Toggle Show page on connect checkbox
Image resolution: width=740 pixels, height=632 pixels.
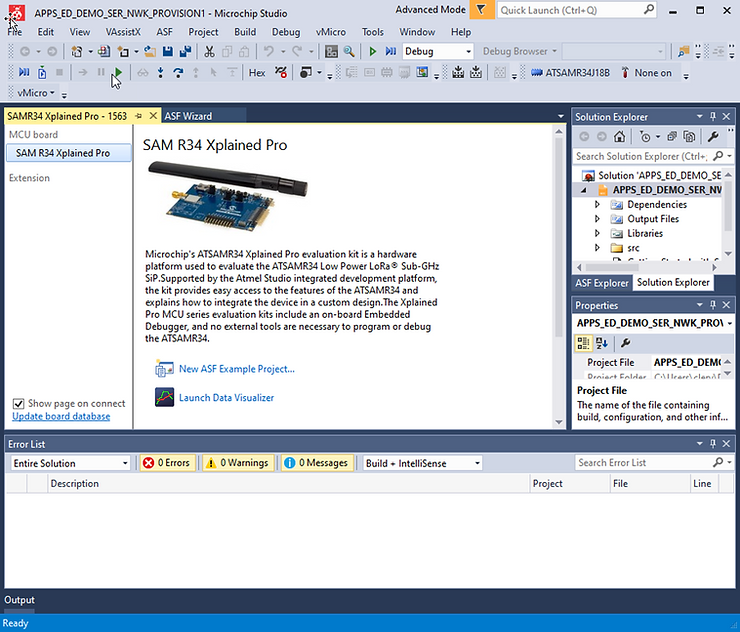18,404
